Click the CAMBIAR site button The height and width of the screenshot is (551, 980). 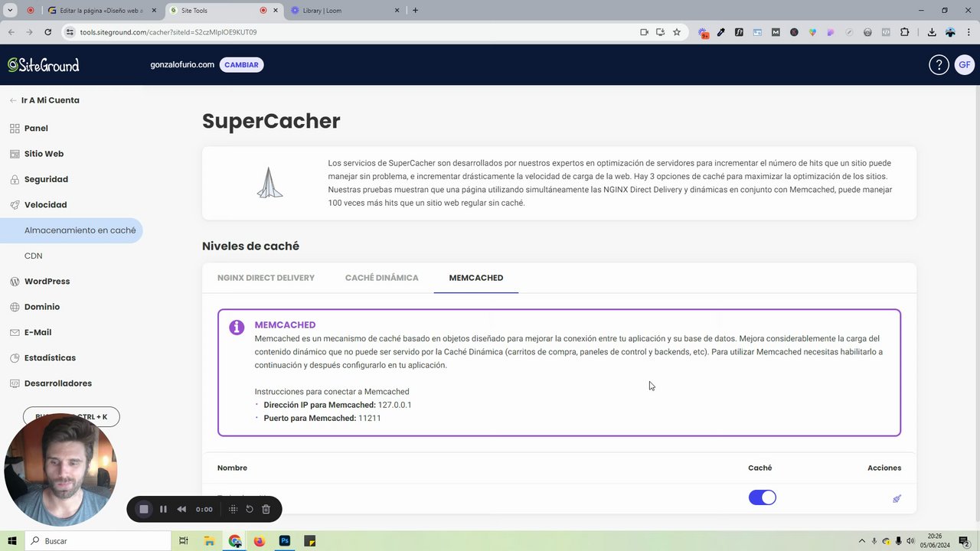point(241,65)
